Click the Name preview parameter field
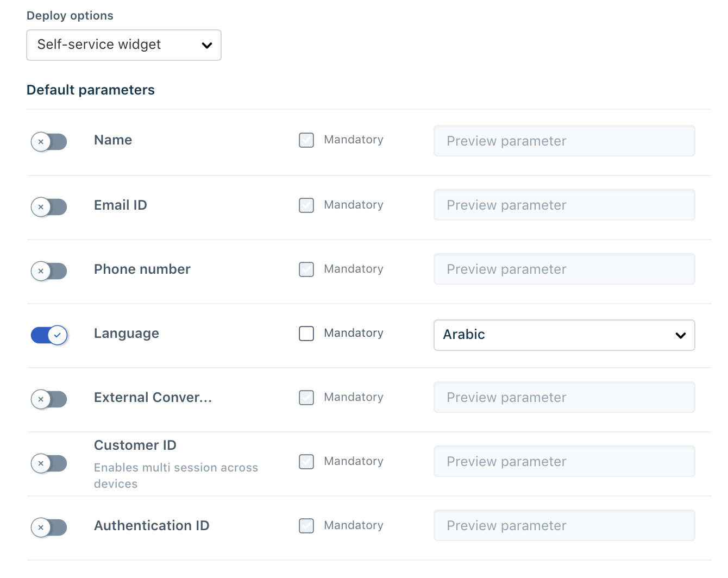This screenshot has height=578, width=728. [x=564, y=141]
